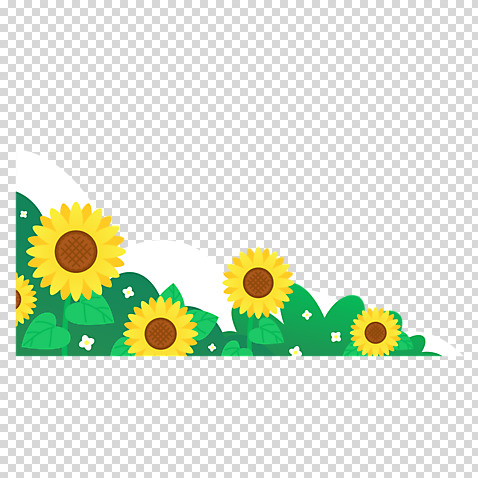Click the bottom middle sunflower's center
478x478 pixels.
[160, 334]
